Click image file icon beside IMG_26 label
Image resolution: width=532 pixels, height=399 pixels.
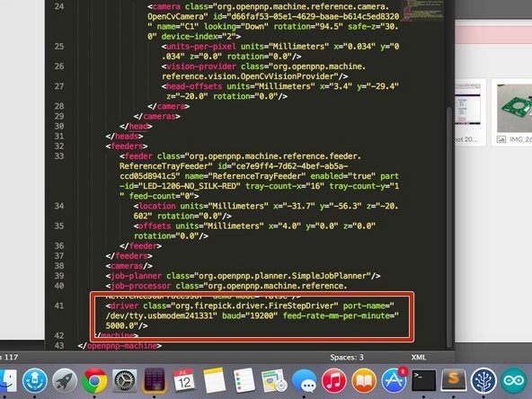tap(501, 139)
